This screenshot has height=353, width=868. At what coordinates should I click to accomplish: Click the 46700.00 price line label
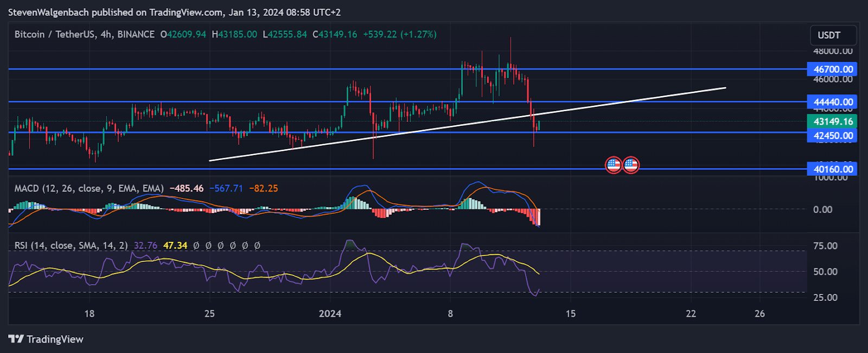(833, 69)
